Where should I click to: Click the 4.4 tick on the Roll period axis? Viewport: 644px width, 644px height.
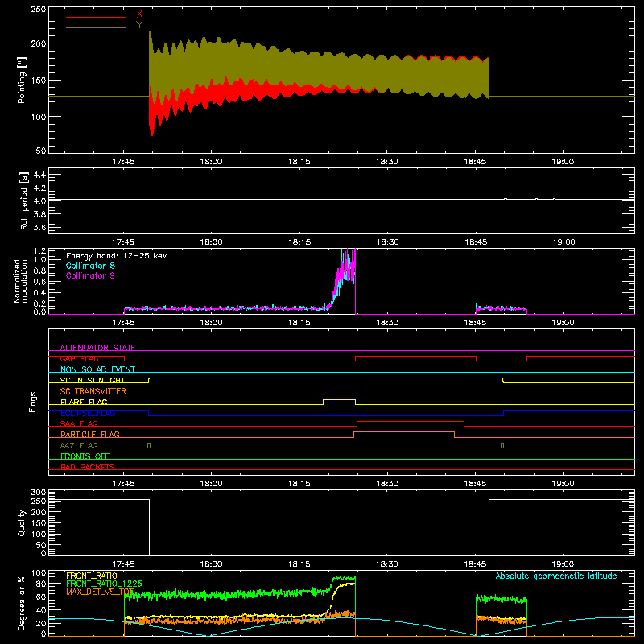[x=39, y=175]
